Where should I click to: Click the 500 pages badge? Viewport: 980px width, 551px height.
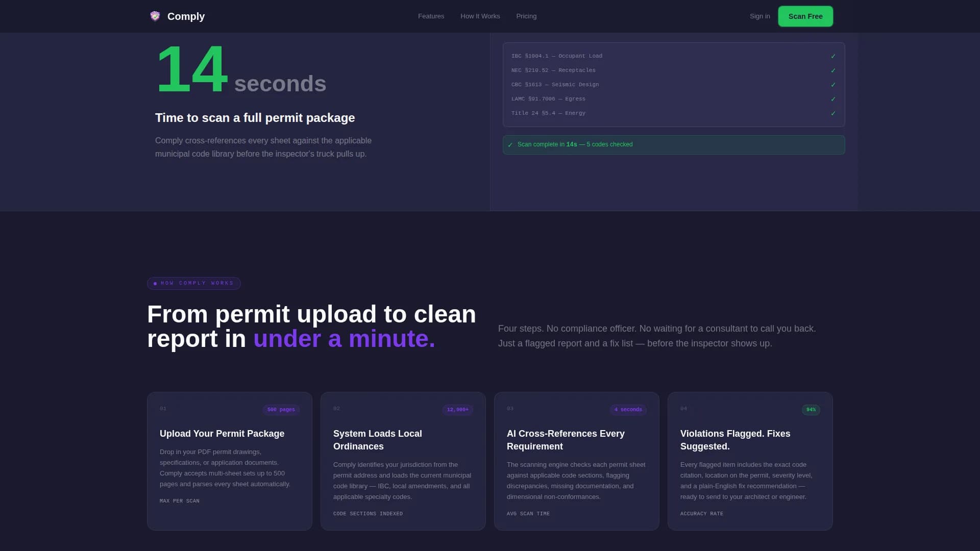coord(281,410)
